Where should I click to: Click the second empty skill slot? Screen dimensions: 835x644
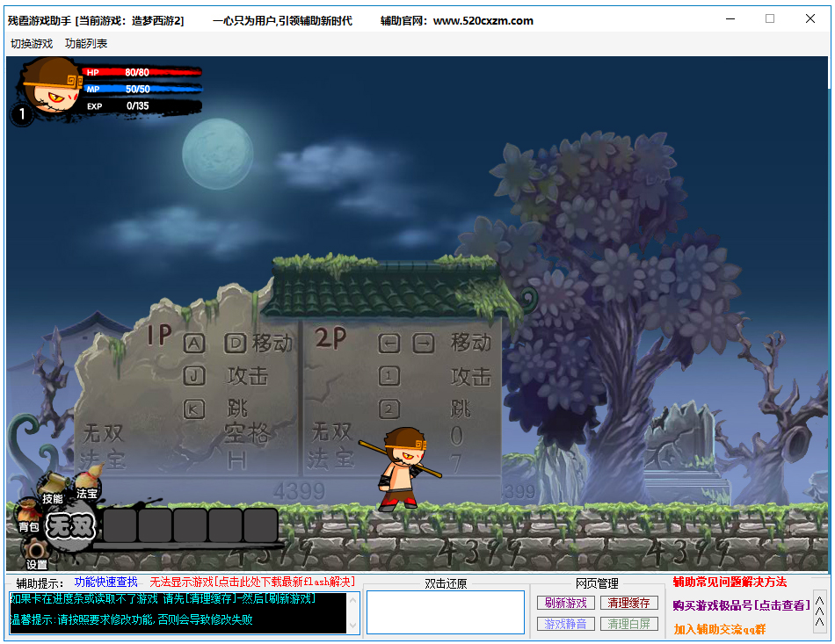point(155,525)
